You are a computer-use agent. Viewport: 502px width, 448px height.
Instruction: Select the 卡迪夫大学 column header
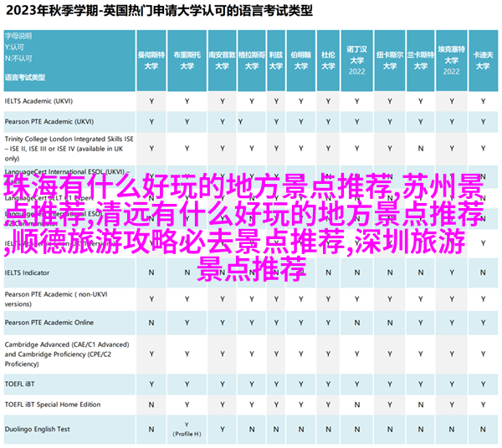coord(483,60)
